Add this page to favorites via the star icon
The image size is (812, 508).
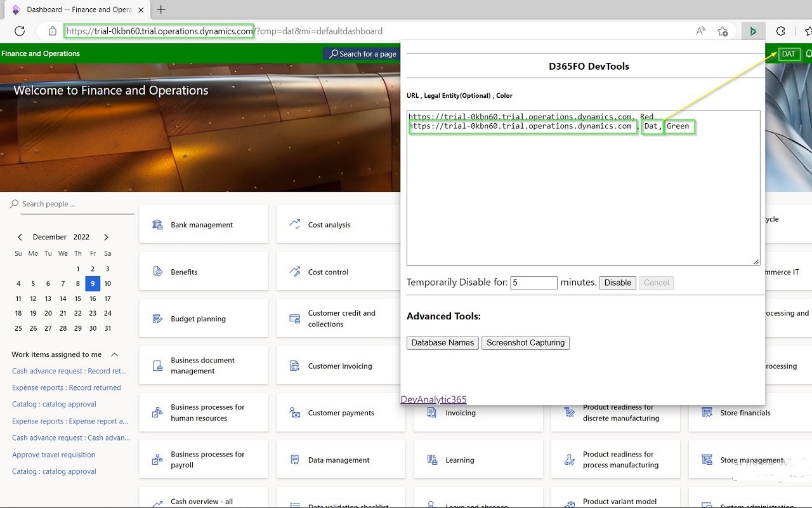point(723,30)
